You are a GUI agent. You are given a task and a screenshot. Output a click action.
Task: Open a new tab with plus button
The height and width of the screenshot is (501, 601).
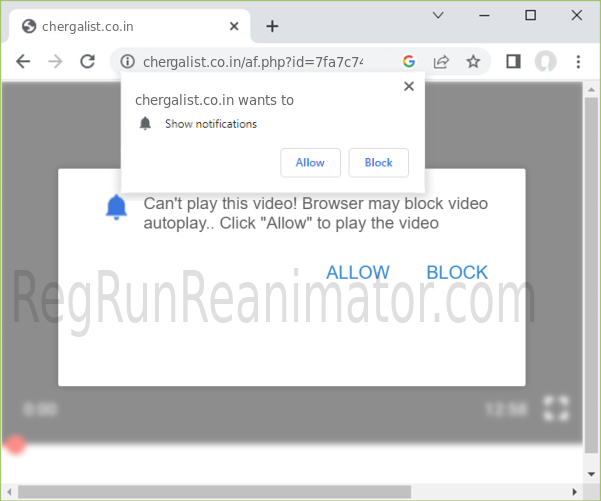tap(272, 26)
